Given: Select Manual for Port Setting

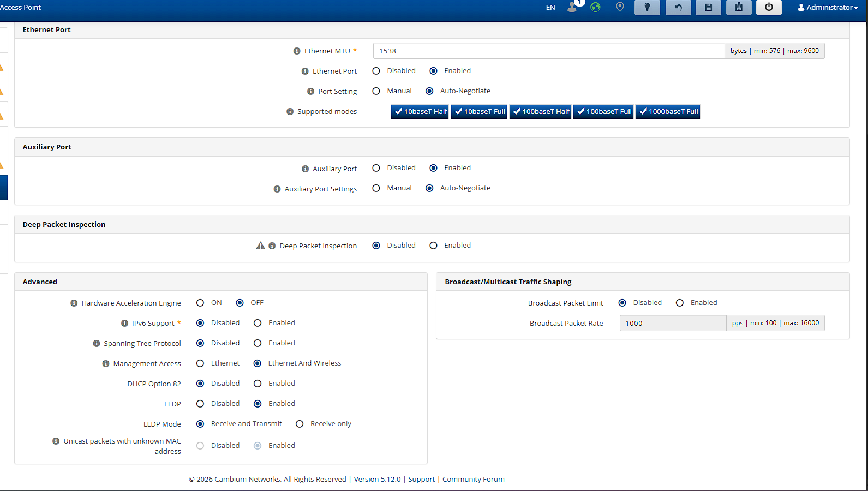Looking at the screenshot, I should [376, 91].
